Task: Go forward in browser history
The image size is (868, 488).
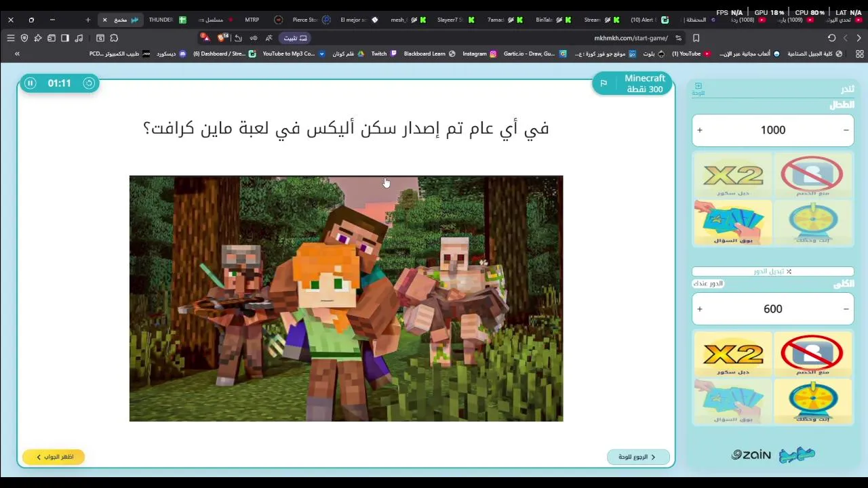Action: (845, 38)
